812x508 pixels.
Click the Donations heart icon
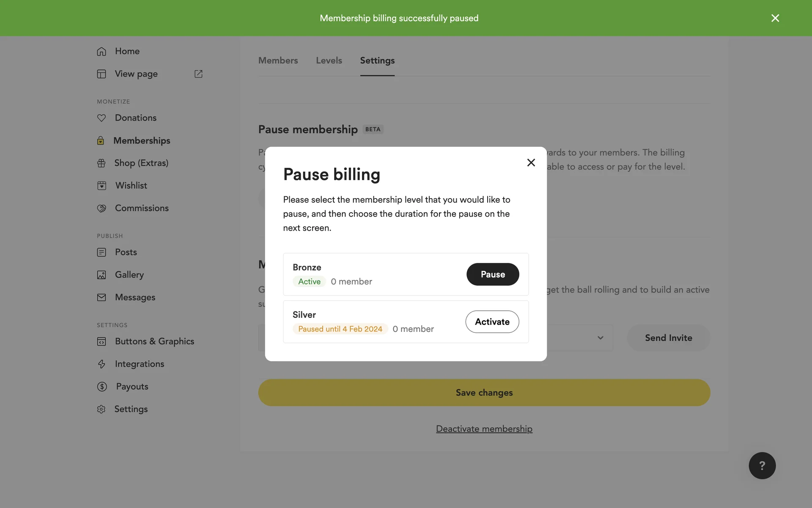pos(101,118)
